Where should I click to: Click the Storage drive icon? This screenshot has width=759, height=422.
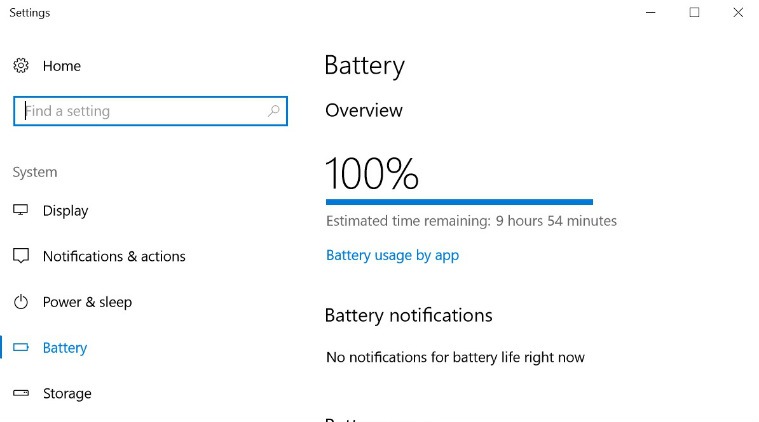coord(21,392)
